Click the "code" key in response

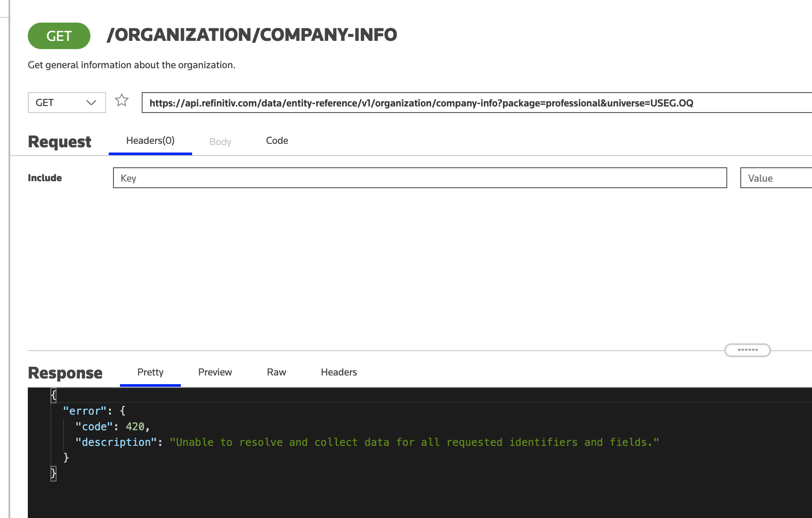pyautogui.click(x=94, y=427)
